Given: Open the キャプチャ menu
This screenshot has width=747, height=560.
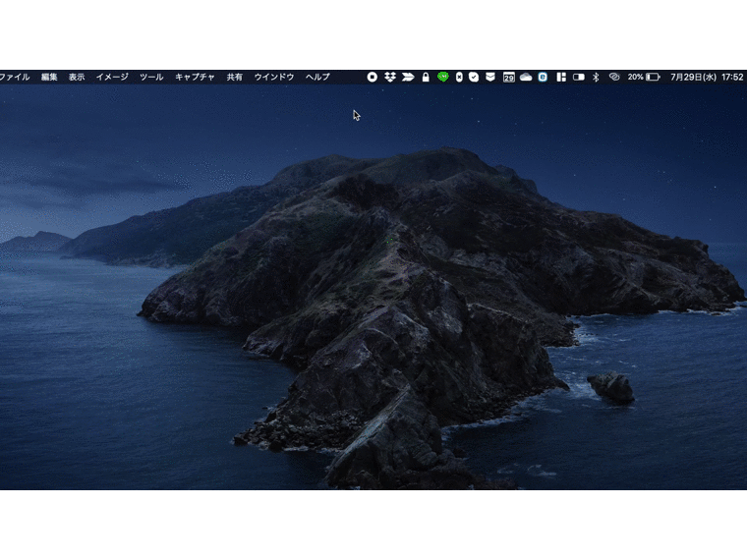Looking at the screenshot, I should (x=195, y=78).
